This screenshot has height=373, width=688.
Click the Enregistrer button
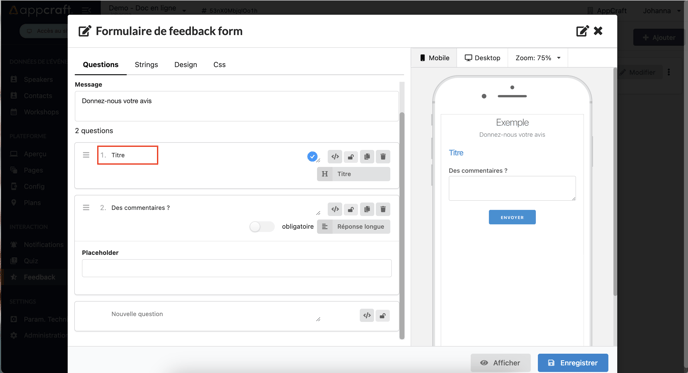[573, 363]
